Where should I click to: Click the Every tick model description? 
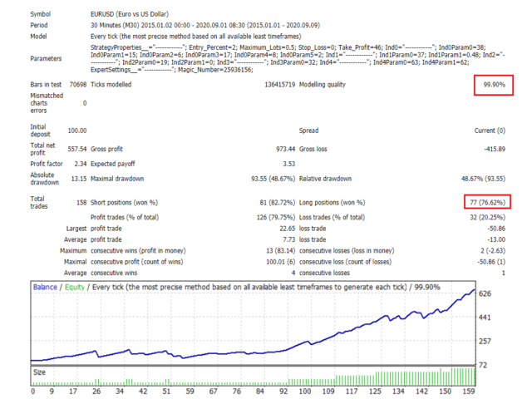click(196, 37)
